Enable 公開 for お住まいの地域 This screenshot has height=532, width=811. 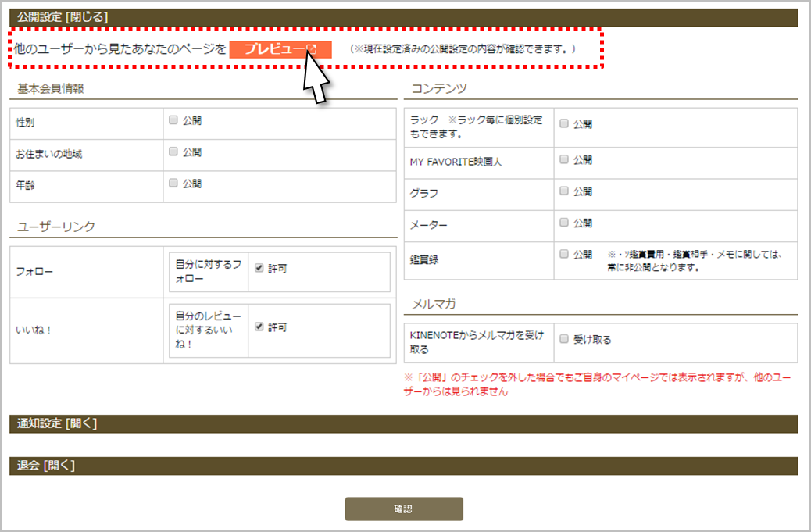[x=173, y=152]
